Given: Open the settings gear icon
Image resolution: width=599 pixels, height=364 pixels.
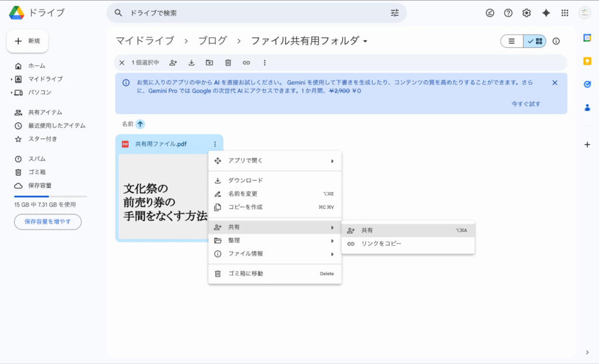Looking at the screenshot, I should [526, 13].
